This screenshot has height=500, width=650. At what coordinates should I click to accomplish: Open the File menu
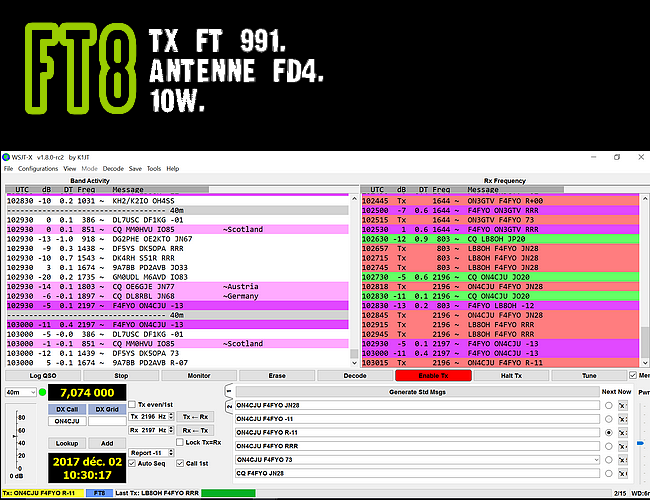click(x=8, y=169)
